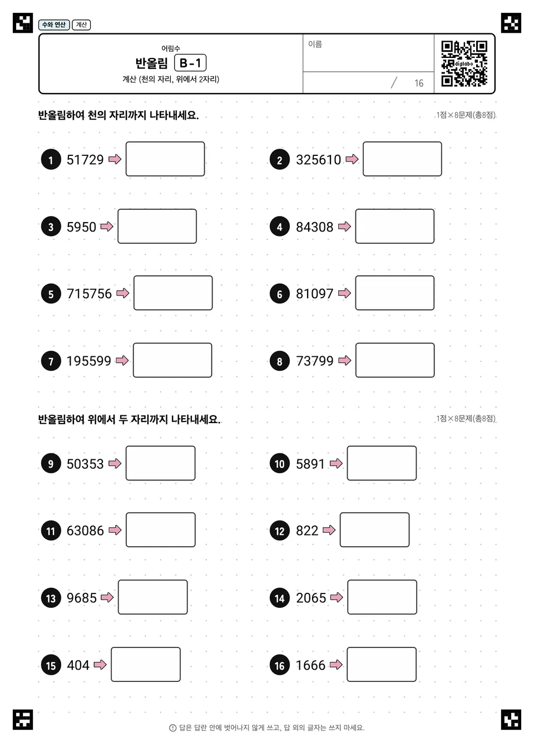The width and height of the screenshot is (534, 756).
Task: Click the QR code in the header
Action: coord(464,63)
